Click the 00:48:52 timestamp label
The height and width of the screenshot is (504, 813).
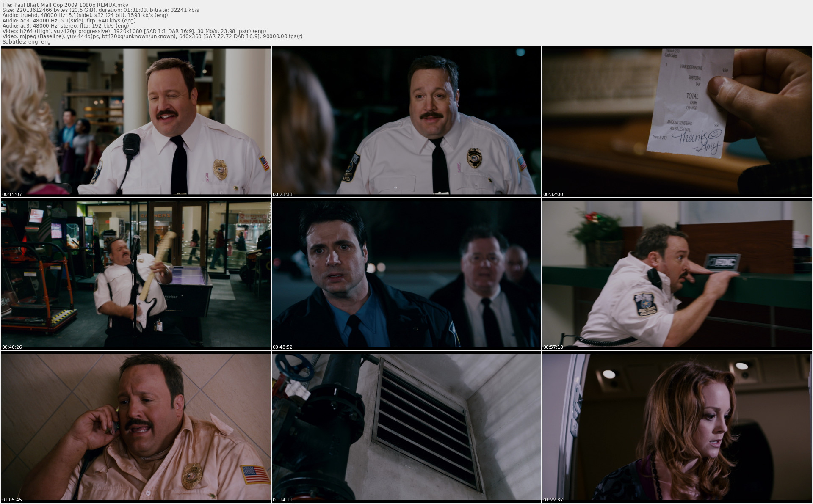coord(282,347)
